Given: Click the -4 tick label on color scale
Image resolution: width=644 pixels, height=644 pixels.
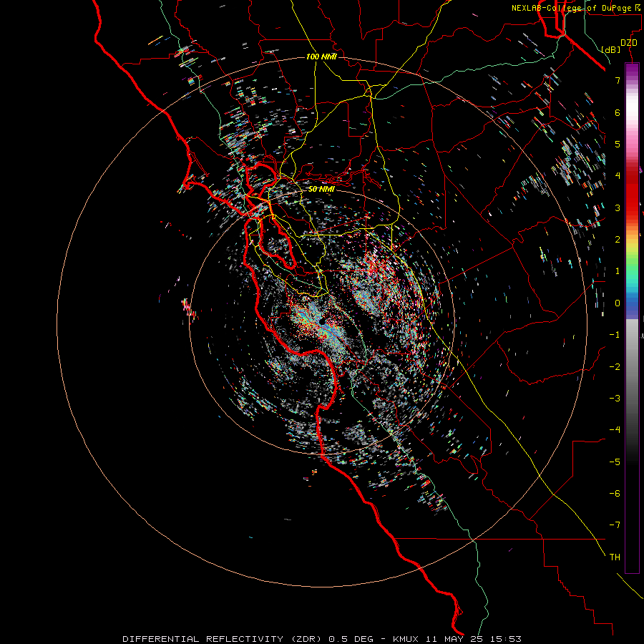Looking at the screenshot, I should (615, 429).
